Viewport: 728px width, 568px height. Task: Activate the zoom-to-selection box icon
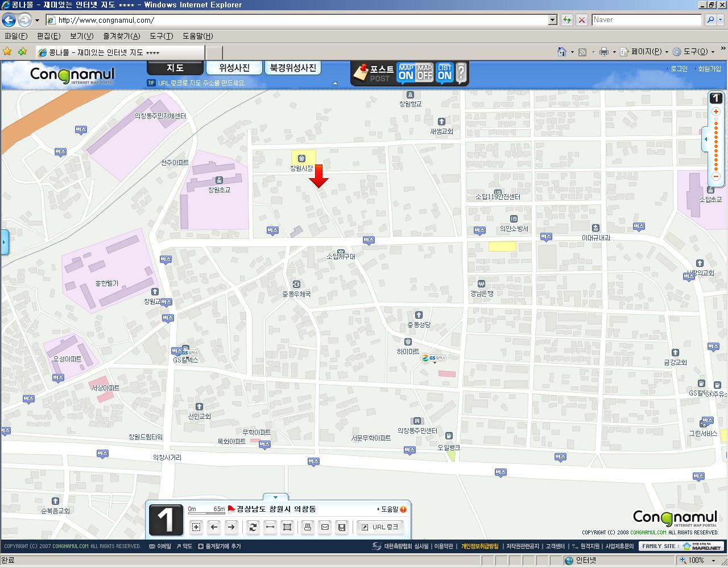196,527
